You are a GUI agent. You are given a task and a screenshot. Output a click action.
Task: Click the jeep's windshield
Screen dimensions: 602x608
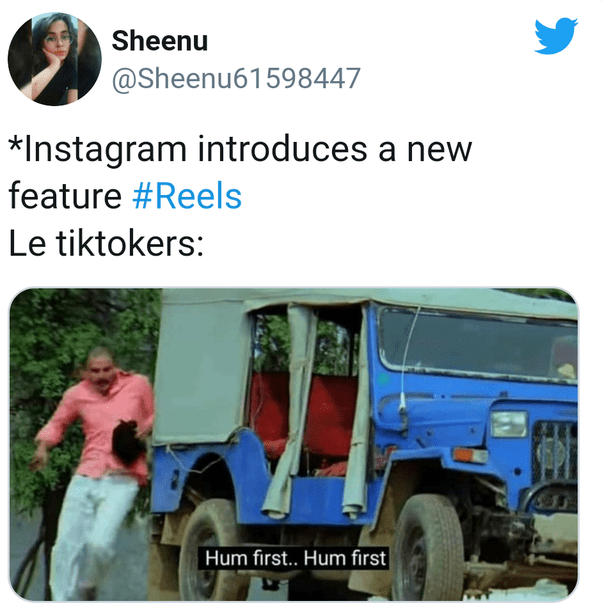pos(477,343)
